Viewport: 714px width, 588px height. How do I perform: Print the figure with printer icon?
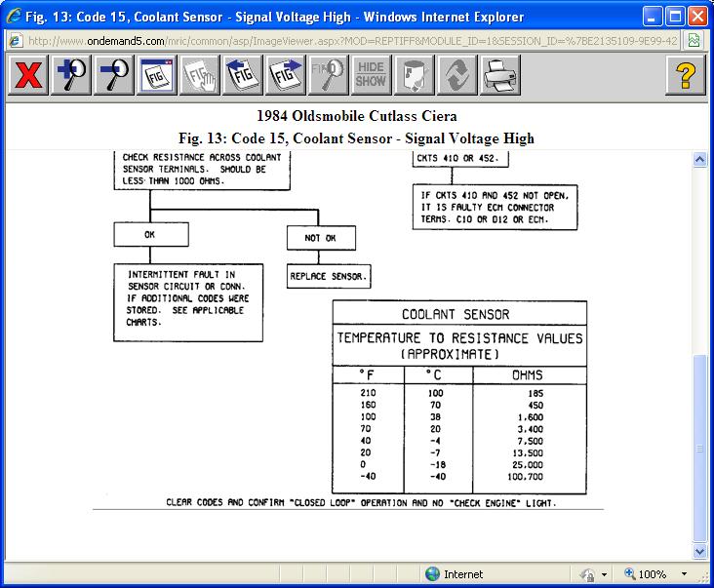pyautogui.click(x=499, y=75)
